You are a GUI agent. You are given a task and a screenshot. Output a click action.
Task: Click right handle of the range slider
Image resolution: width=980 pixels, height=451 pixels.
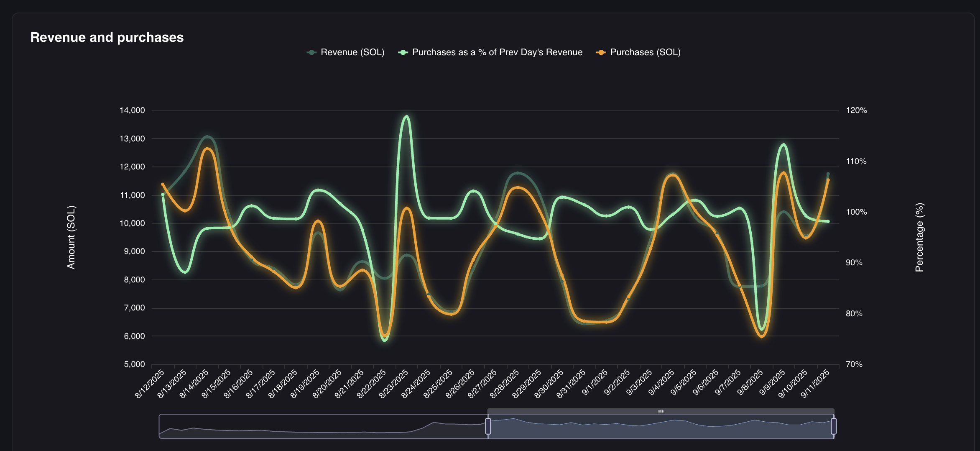tap(833, 426)
